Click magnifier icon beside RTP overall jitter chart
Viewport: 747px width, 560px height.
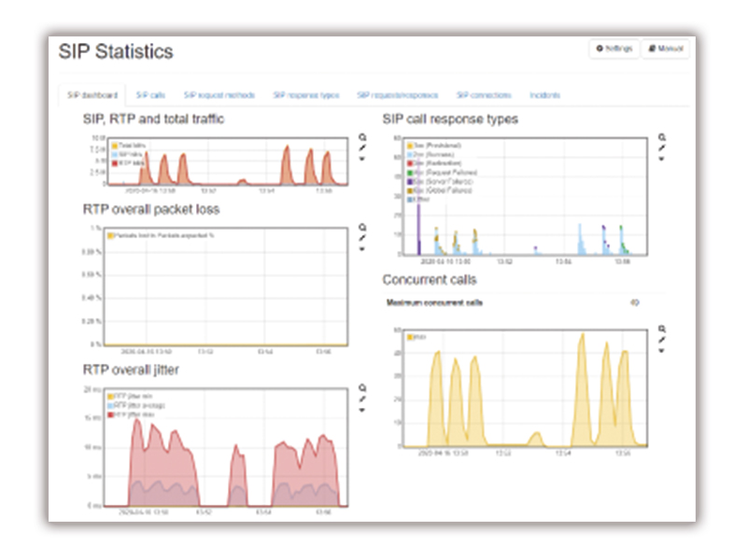[x=361, y=388]
